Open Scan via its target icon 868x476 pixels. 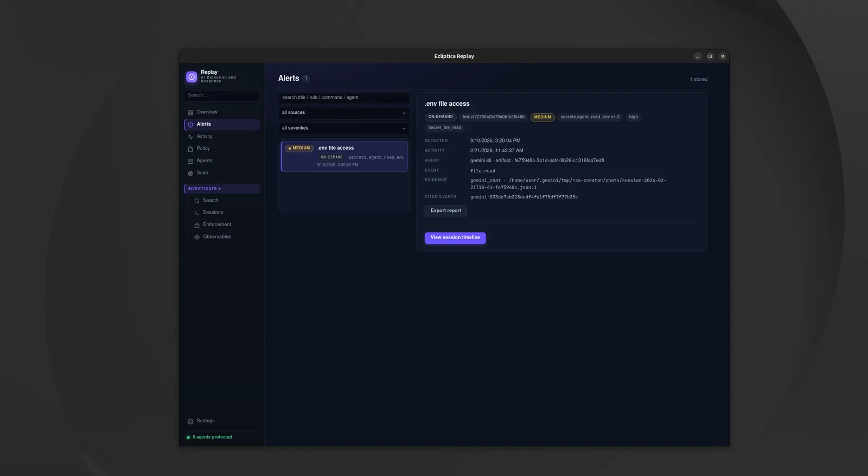(190, 173)
